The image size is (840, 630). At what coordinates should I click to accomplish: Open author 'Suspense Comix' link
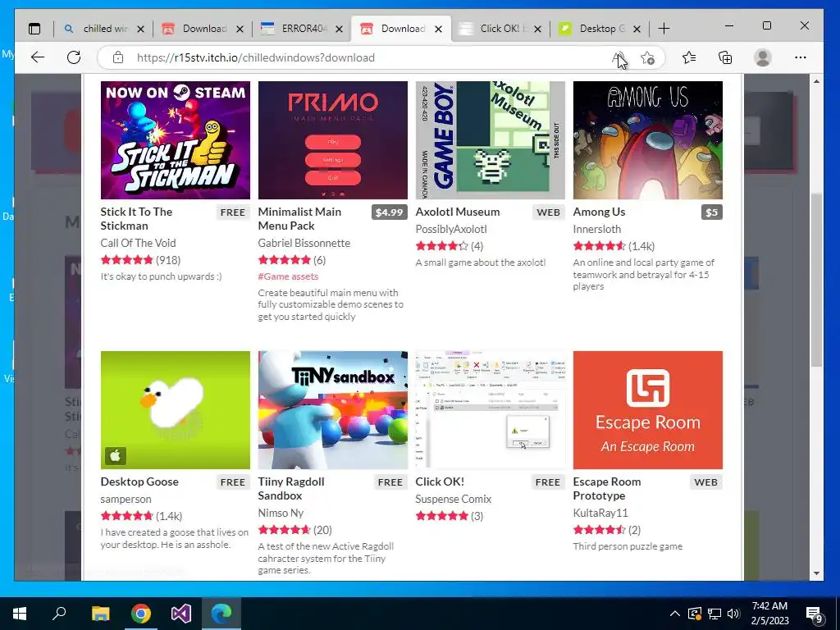453,499
